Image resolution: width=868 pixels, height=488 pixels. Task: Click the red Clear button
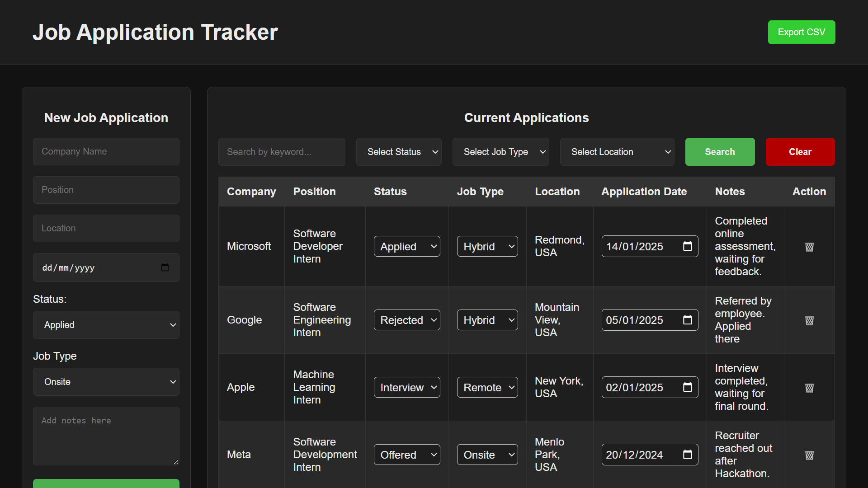[x=800, y=152]
